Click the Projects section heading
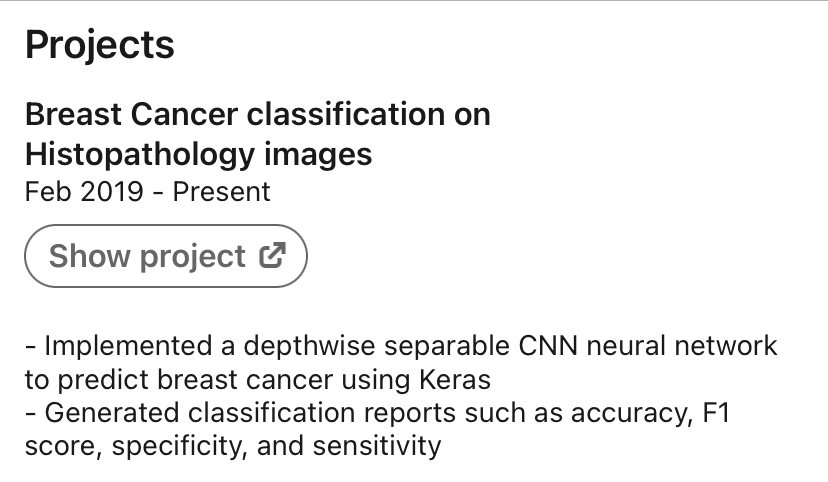This screenshot has width=828, height=482. coord(100,44)
